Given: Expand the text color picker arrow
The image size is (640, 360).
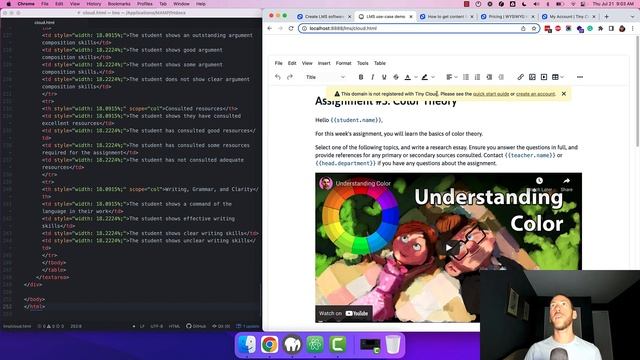Looking at the screenshot, I should [416, 77].
